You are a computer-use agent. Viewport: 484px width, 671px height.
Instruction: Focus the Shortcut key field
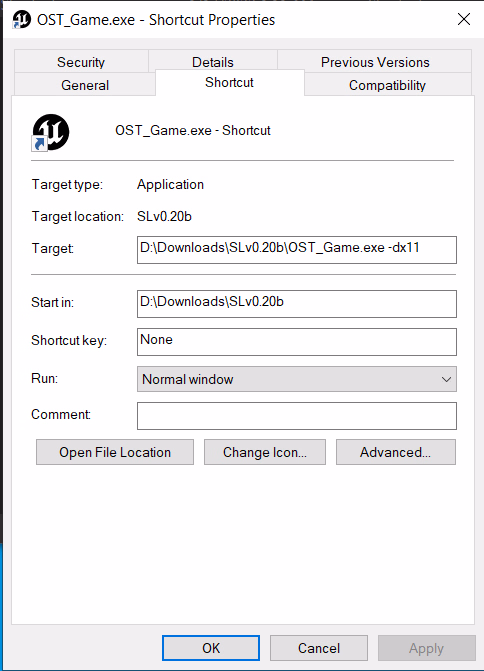297,341
